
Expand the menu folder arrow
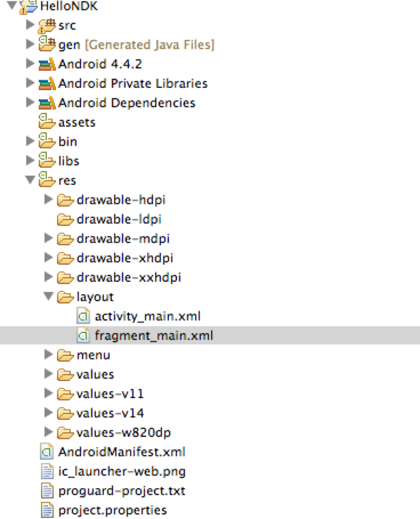pos(49,355)
